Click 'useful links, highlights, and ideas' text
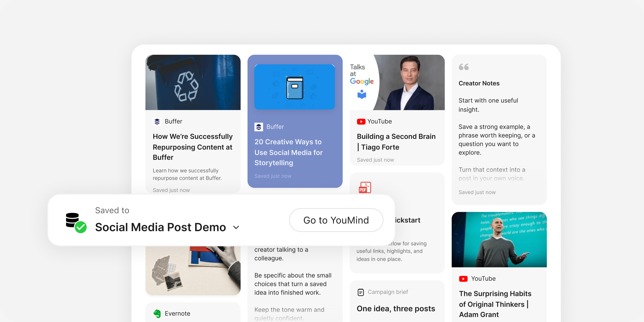The height and width of the screenshot is (322, 644). (x=389, y=255)
